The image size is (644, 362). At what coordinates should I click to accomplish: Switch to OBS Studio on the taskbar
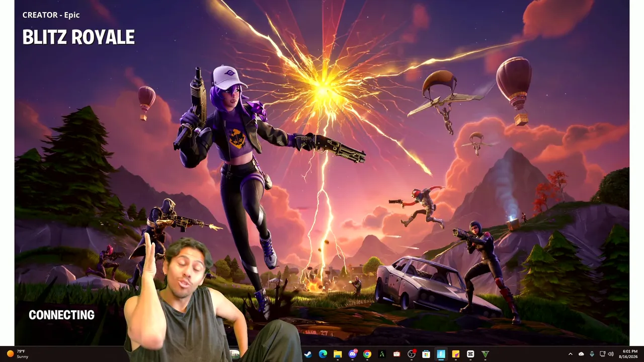click(412, 354)
